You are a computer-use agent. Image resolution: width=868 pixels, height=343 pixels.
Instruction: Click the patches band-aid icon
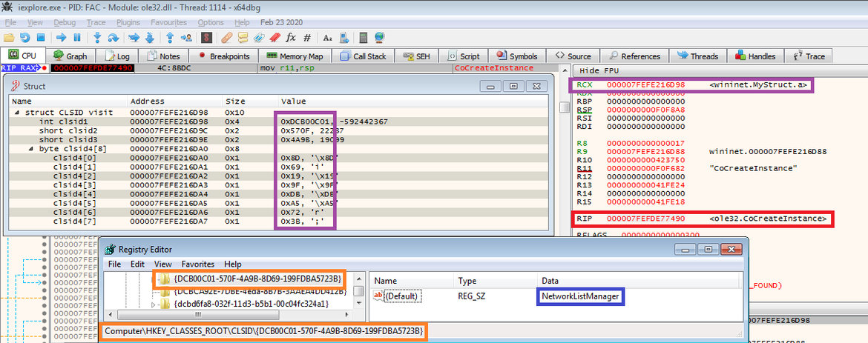(x=227, y=37)
